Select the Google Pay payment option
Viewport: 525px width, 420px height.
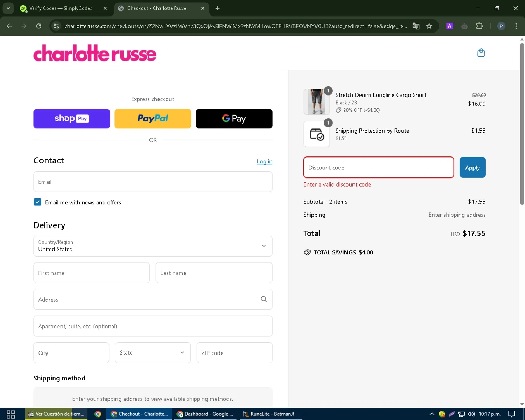tap(234, 118)
